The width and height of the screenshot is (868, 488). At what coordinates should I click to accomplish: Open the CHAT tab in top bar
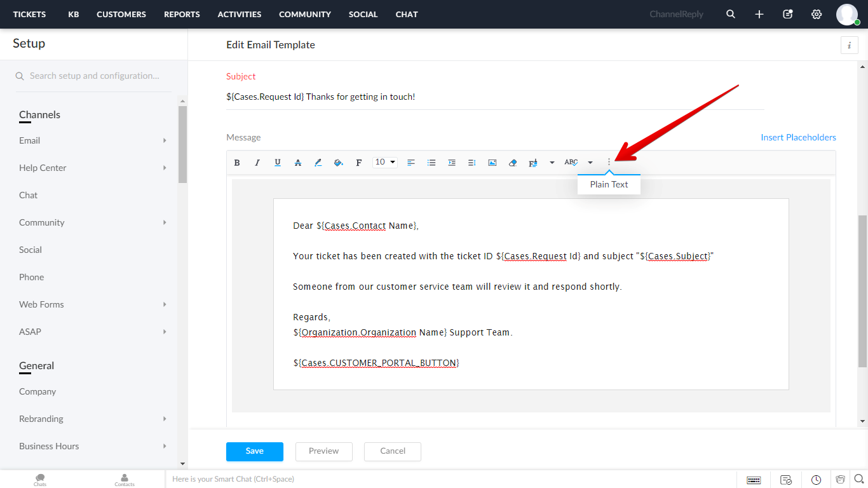pos(407,14)
